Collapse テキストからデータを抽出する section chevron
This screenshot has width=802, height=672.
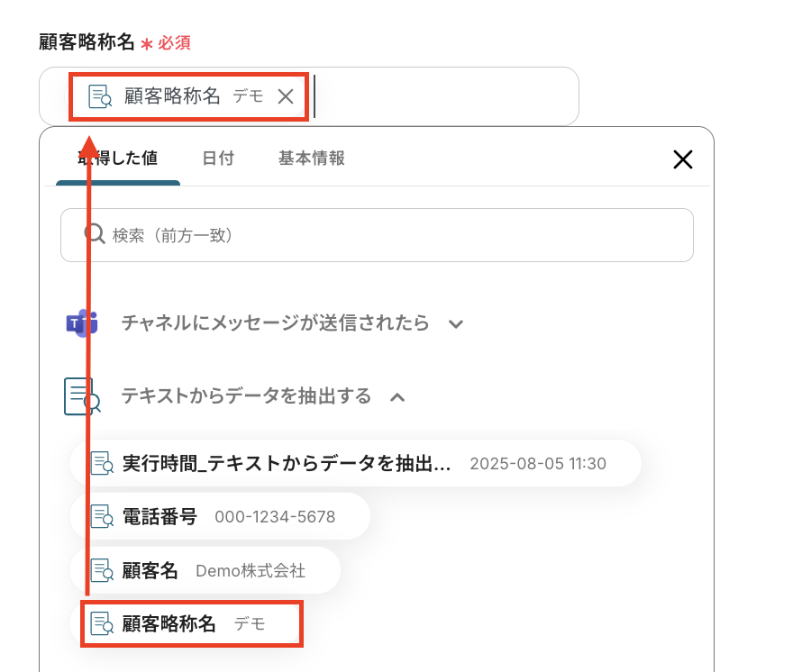coord(397,397)
